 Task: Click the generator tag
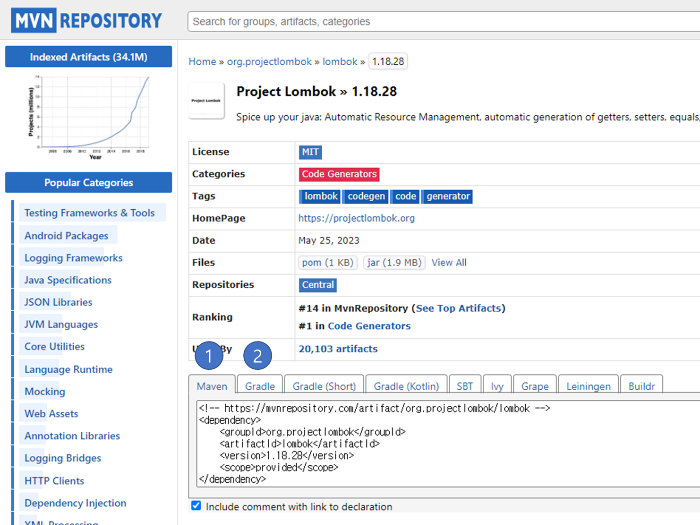click(447, 196)
